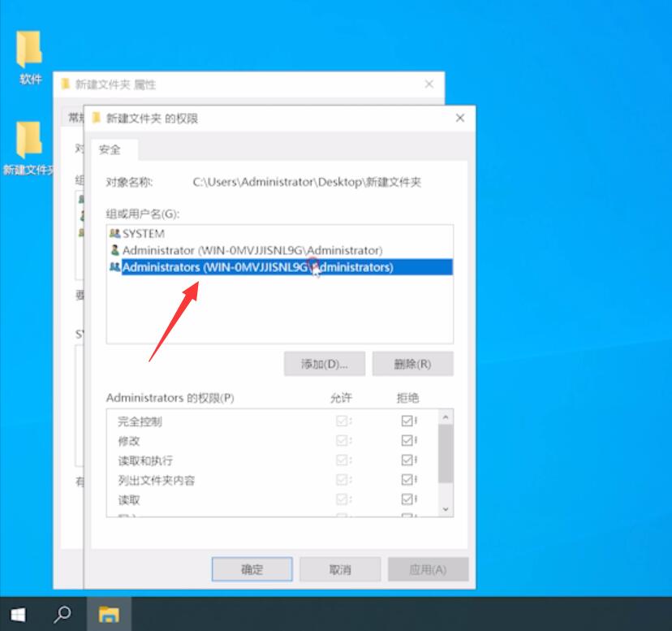Uncheck the 拒绝 checkbox for 读取和执行
The image size is (672, 631).
tap(407, 460)
